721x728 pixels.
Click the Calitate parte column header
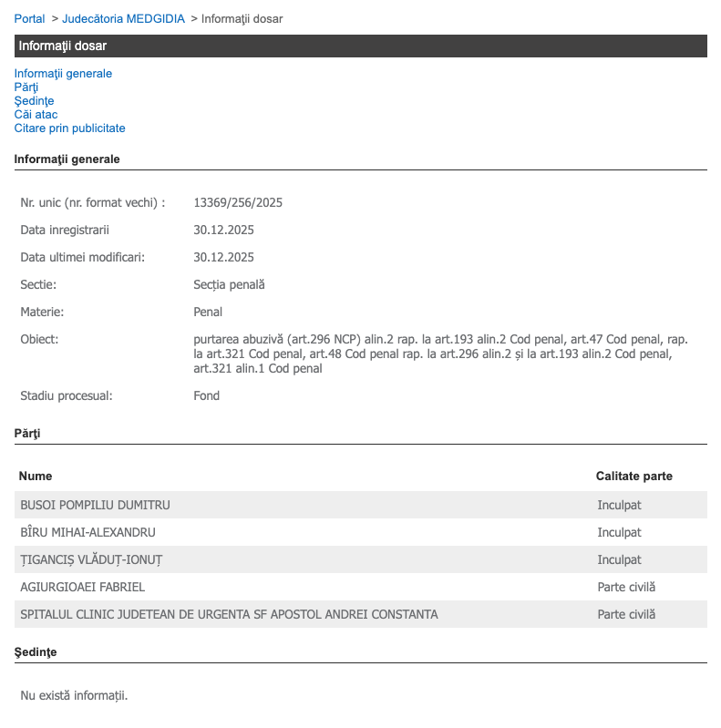pos(633,477)
